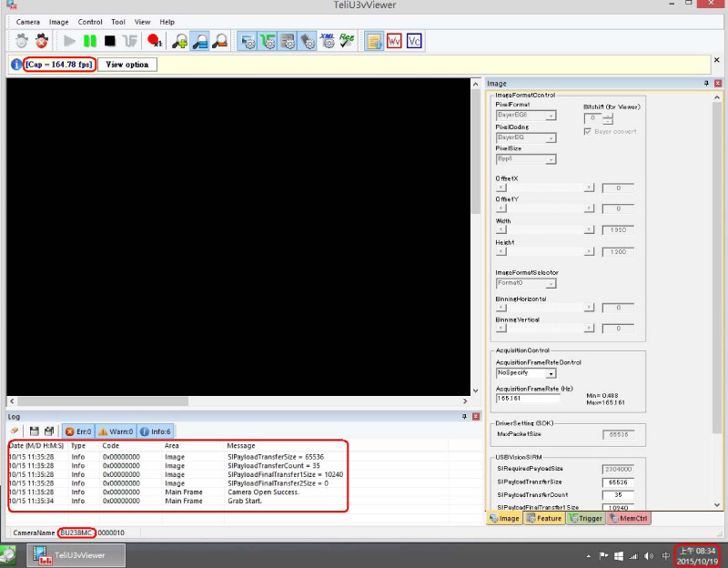Click the red record icon
728x568 pixels.
click(x=154, y=41)
